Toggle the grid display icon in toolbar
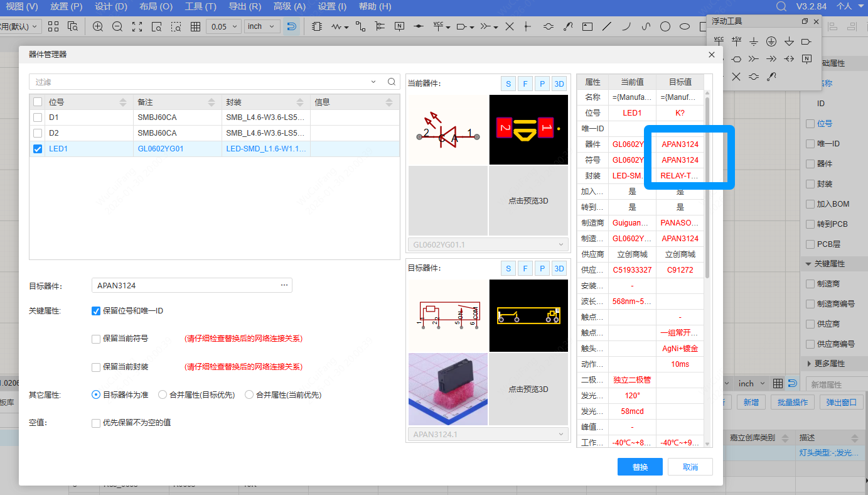The width and height of the screenshot is (868, 495). [x=196, y=26]
